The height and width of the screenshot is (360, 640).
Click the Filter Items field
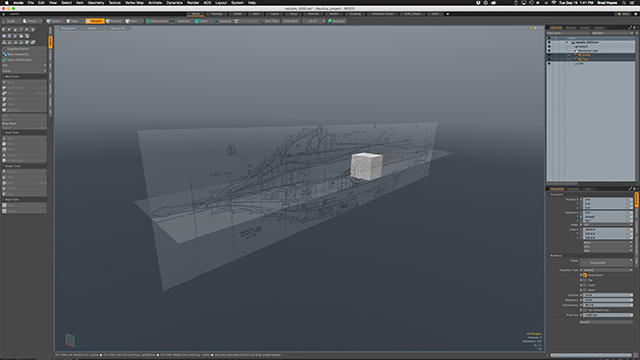[x=567, y=33]
